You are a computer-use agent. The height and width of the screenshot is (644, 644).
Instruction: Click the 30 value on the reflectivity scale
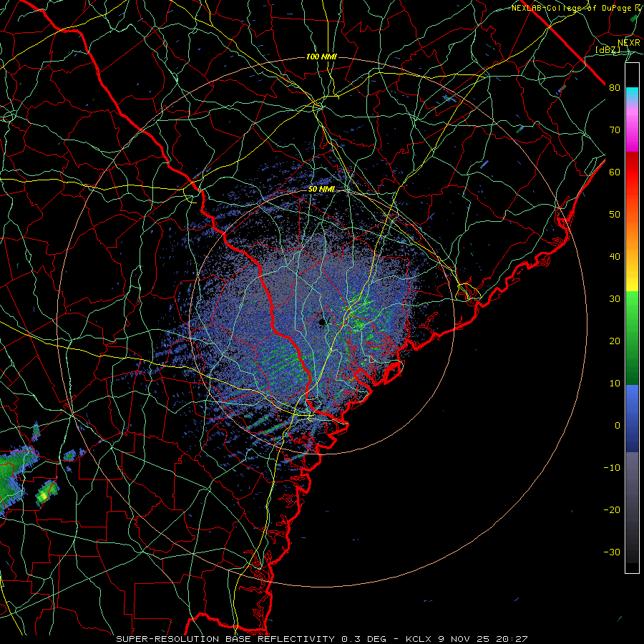click(615, 298)
